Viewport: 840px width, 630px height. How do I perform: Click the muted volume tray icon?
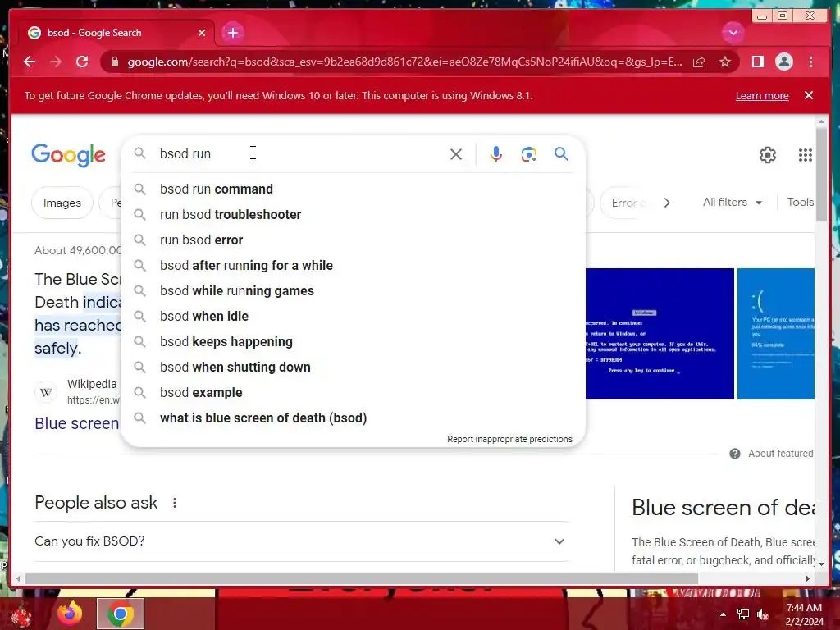pyautogui.click(x=763, y=614)
